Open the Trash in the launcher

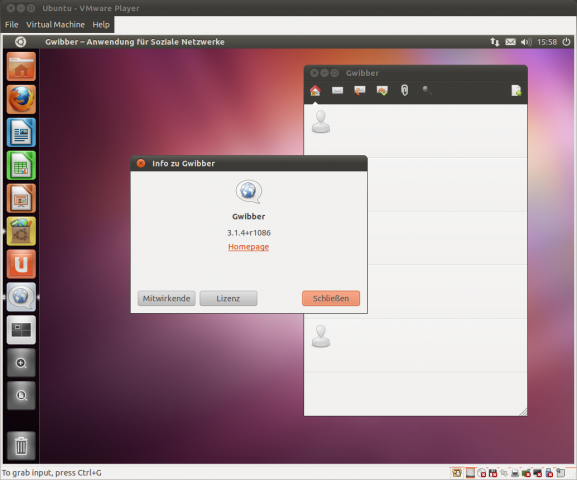(21, 446)
